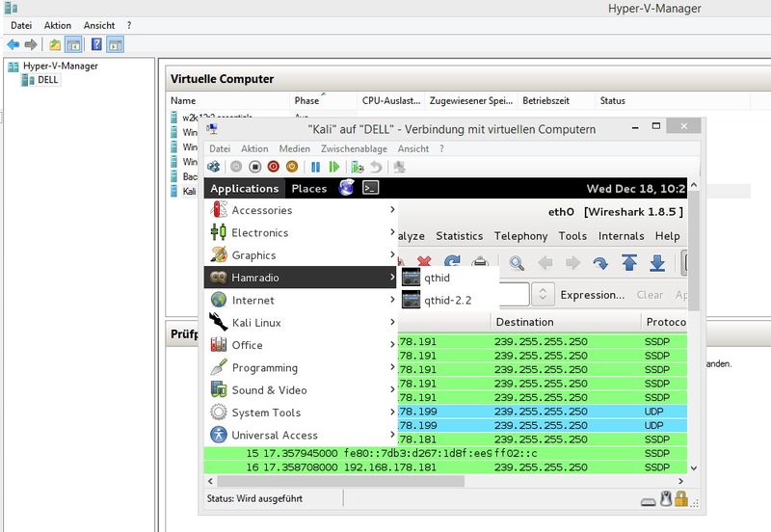Open the Hyper-V help icon
This screenshot has width=771, height=532.
96,44
